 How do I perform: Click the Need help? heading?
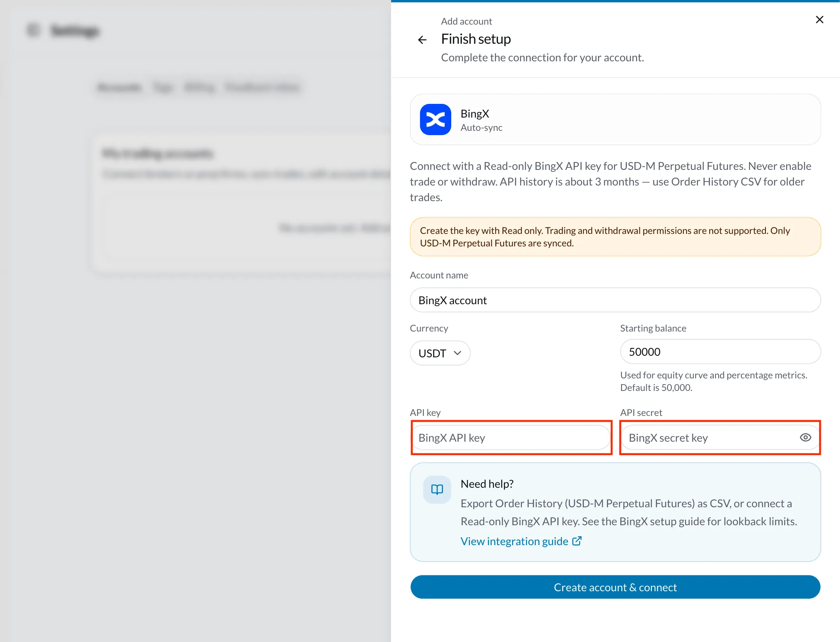coord(487,484)
